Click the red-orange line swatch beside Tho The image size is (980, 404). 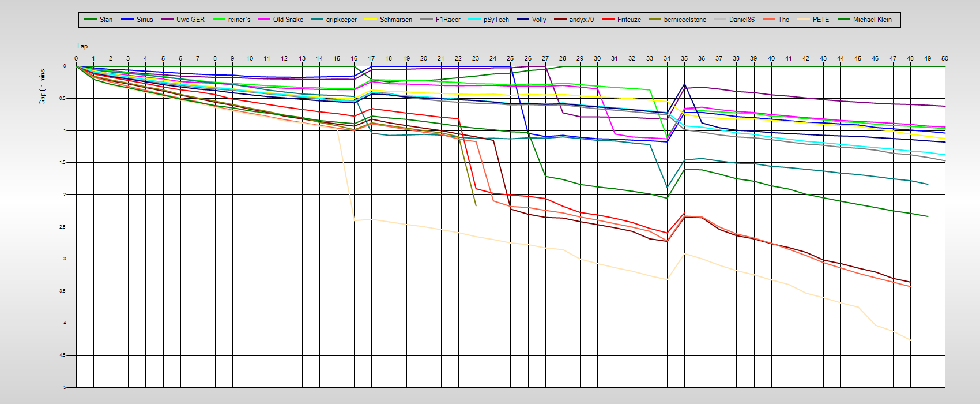(x=769, y=20)
